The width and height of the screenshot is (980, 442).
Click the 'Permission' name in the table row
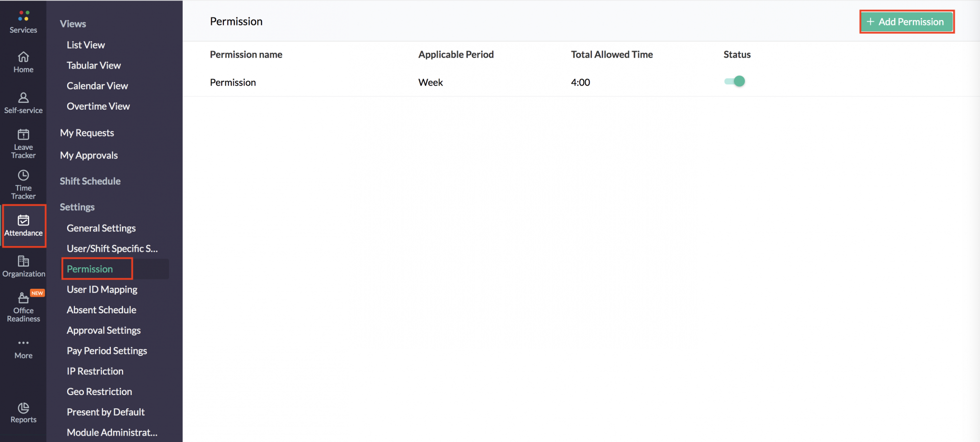233,82
